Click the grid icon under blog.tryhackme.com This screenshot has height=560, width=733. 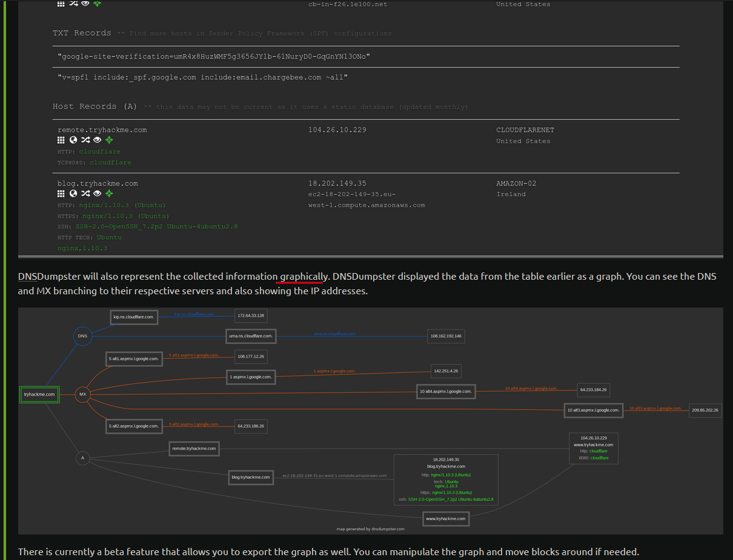(x=61, y=193)
